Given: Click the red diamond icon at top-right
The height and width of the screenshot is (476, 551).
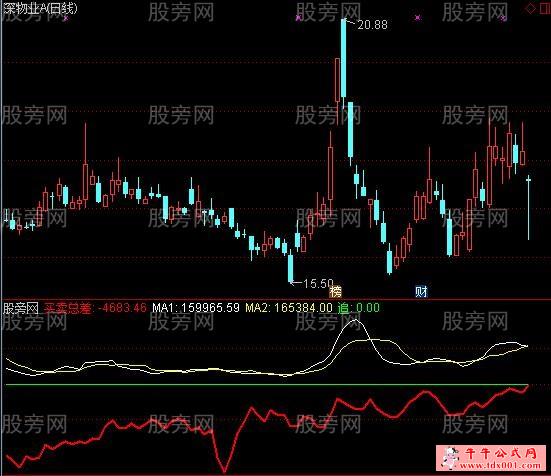Looking at the screenshot, I should click(x=530, y=8).
